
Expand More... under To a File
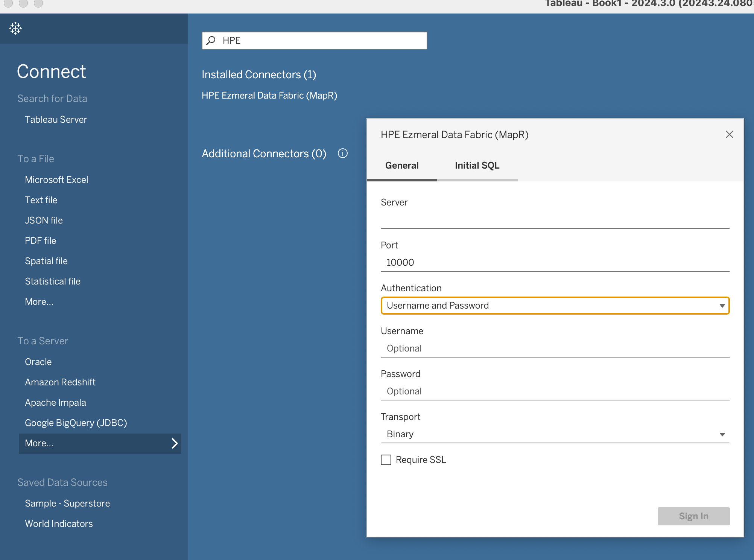pos(39,302)
